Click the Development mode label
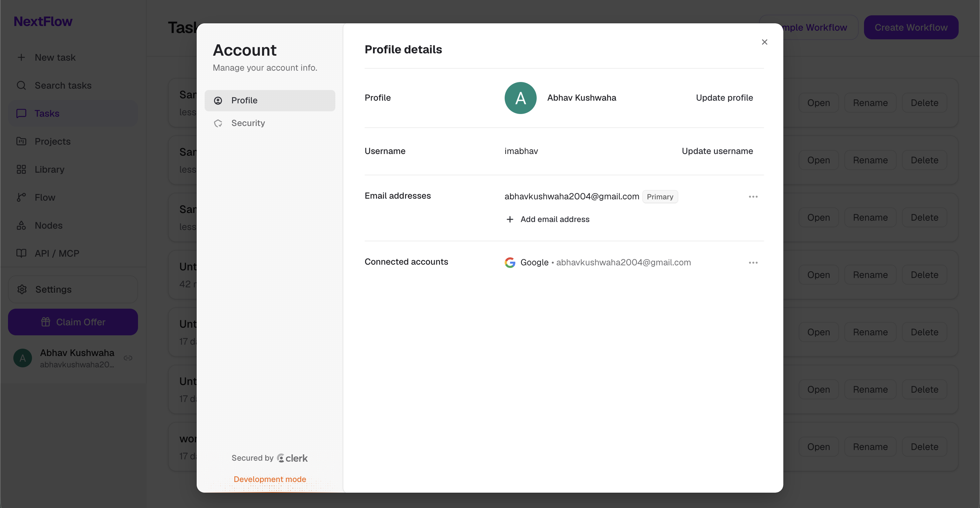Screen dimensions: 980x508 (270, 479)
